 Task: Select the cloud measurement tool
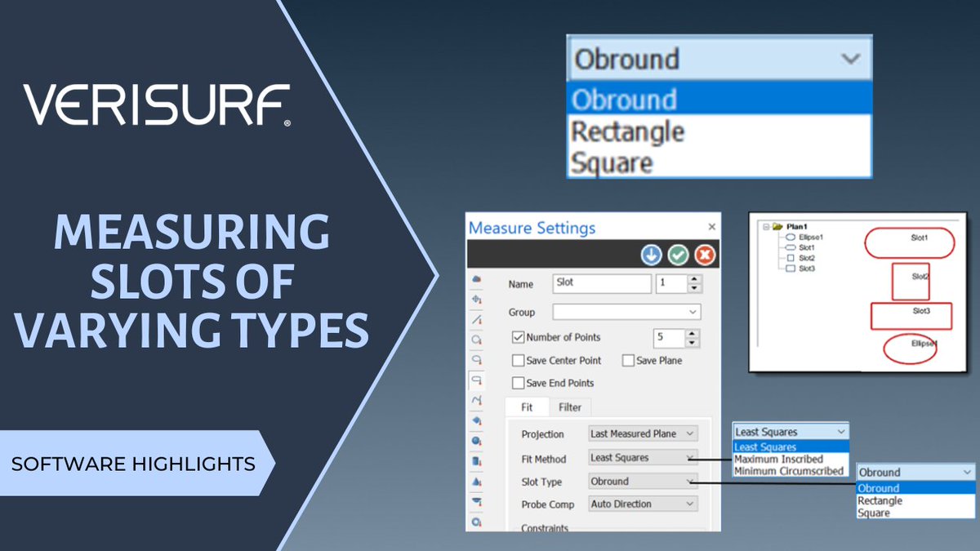[479, 278]
